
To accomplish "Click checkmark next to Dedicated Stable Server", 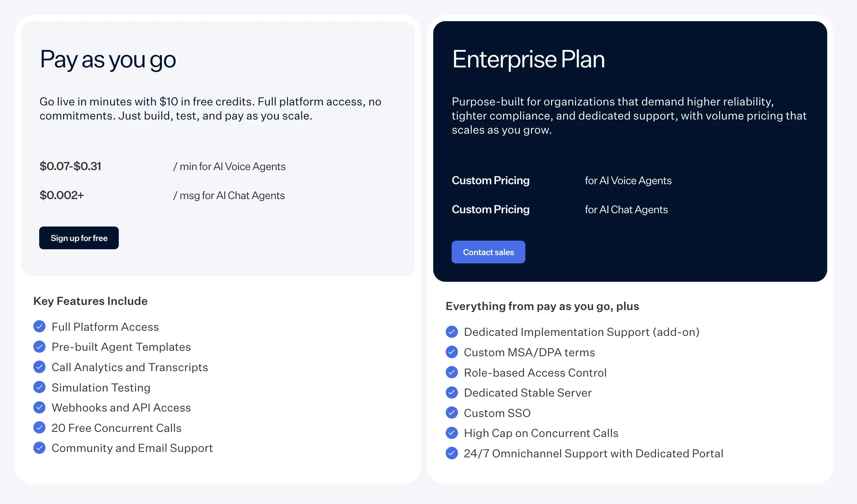I will coord(452,392).
